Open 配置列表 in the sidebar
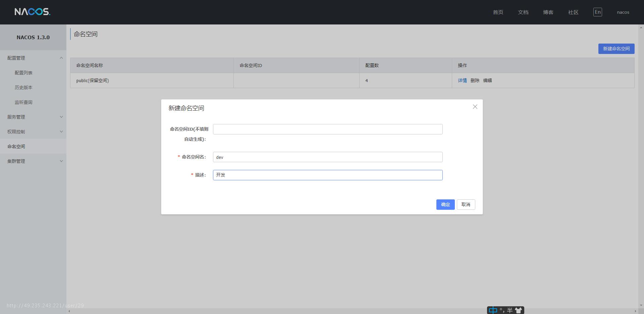Screen dimensions: 644x314 pyautogui.click(x=23, y=73)
